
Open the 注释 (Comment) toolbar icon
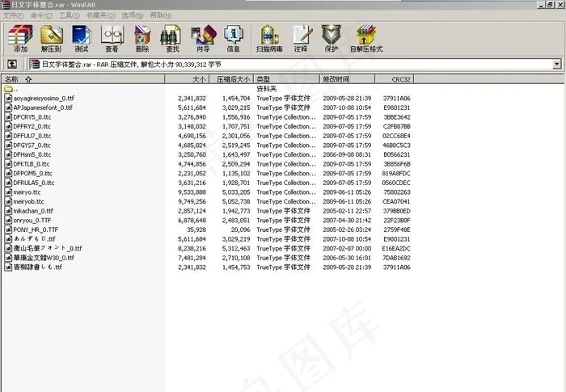[x=301, y=37]
